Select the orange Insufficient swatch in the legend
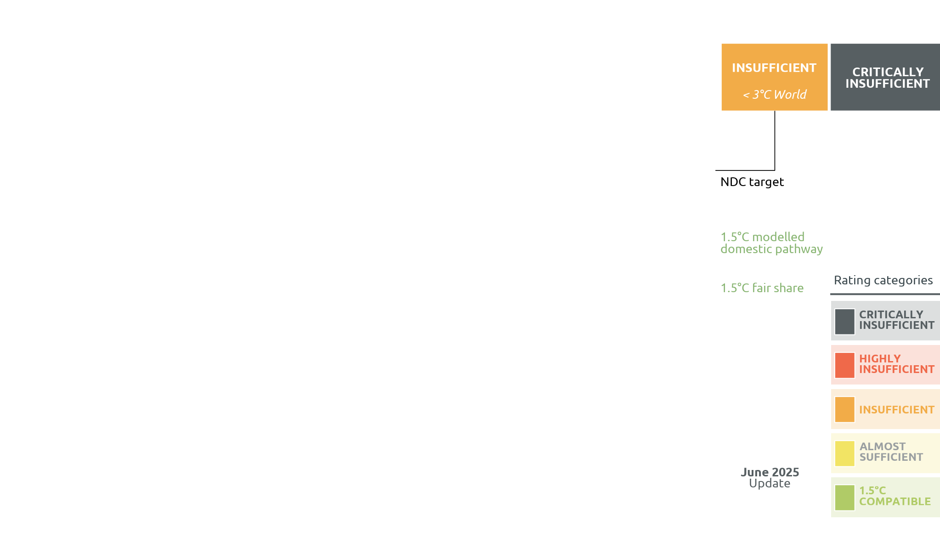The height and width of the screenshot is (560, 940). click(x=844, y=409)
